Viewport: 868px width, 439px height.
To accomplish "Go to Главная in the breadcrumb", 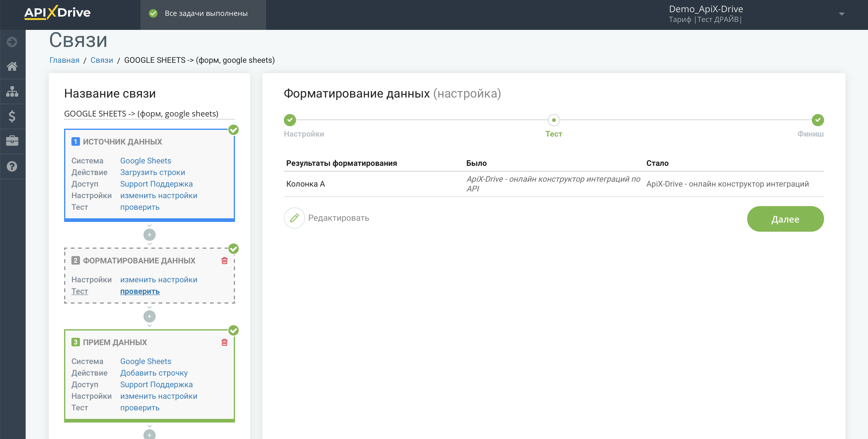I will click(64, 60).
